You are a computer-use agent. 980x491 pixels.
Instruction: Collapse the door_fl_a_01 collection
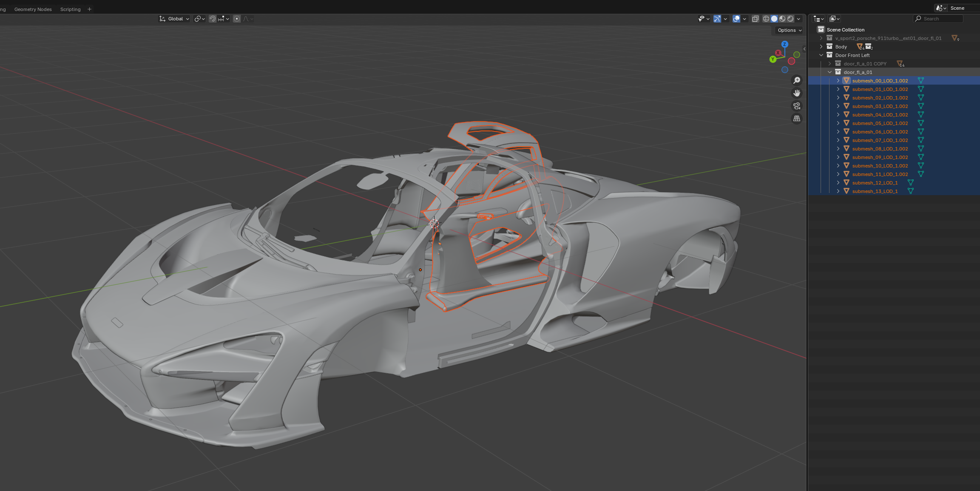(x=829, y=72)
